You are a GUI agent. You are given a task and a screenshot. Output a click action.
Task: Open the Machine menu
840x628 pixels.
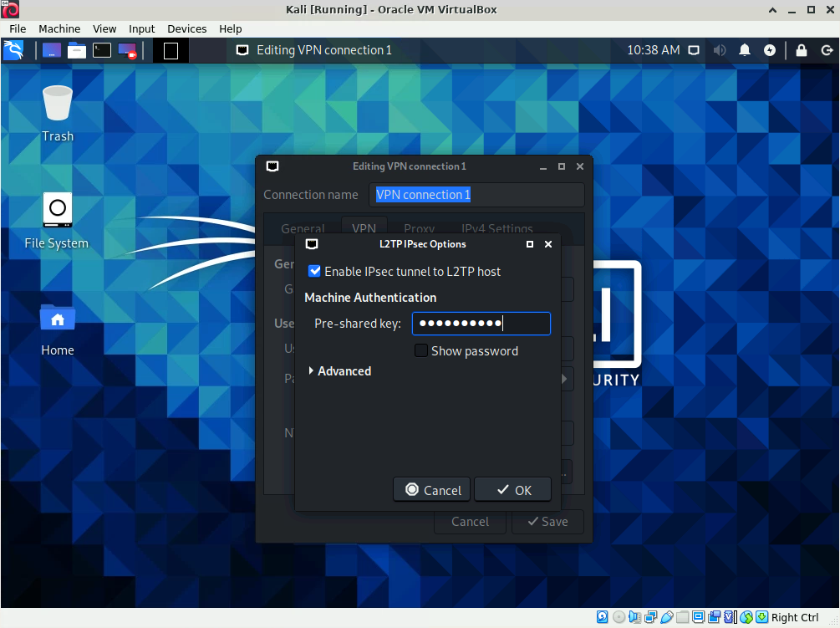(59, 29)
